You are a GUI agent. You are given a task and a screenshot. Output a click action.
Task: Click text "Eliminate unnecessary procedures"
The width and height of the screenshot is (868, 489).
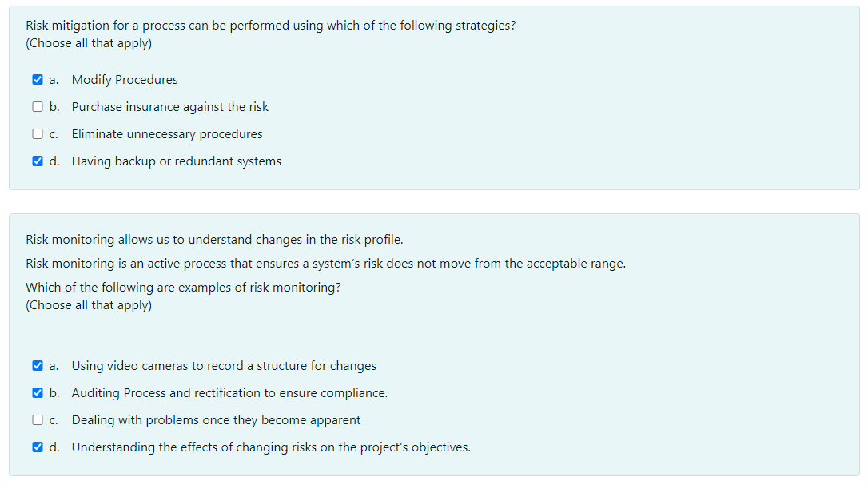click(167, 133)
